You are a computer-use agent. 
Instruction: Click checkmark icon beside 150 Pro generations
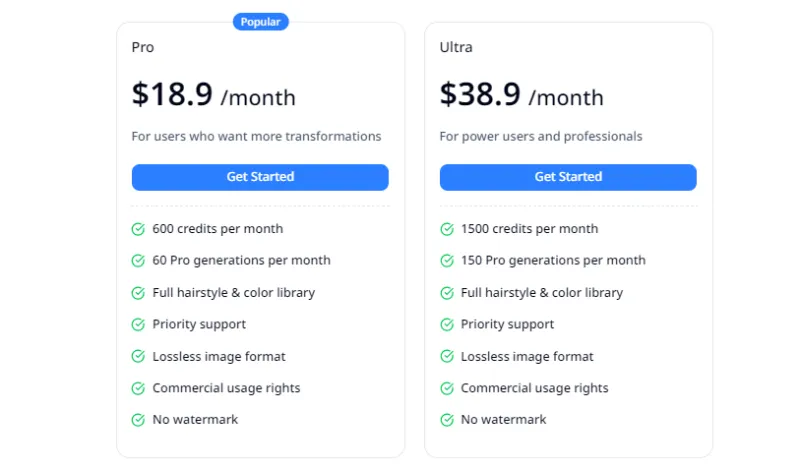tap(447, 261)
